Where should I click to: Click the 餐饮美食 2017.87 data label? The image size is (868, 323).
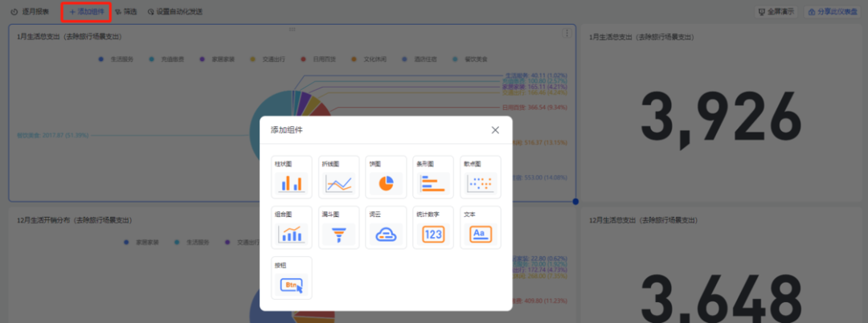[x=52, y=135]
